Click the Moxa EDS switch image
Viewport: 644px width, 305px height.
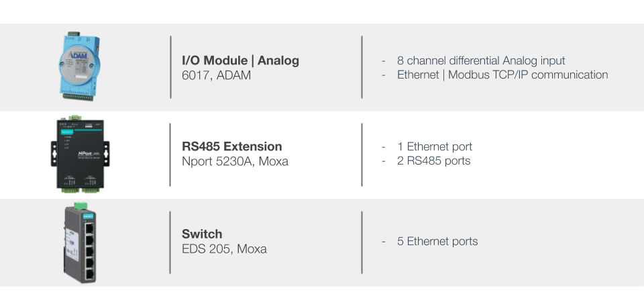pos(82,243)
